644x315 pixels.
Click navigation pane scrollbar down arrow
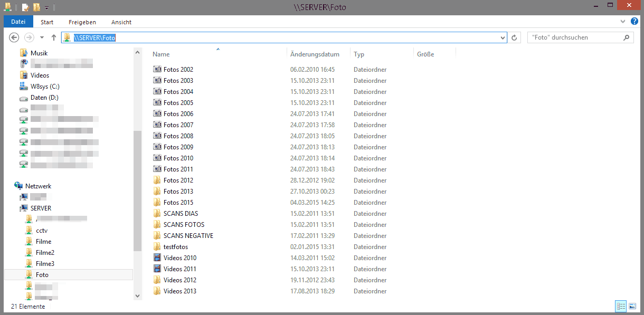tap(138, 296)
